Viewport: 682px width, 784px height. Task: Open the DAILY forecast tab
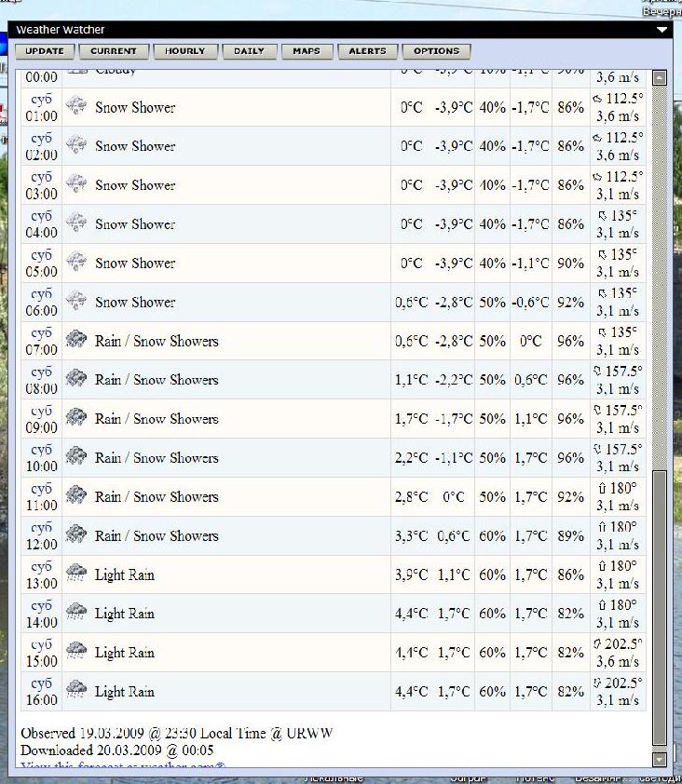[249, 51]
